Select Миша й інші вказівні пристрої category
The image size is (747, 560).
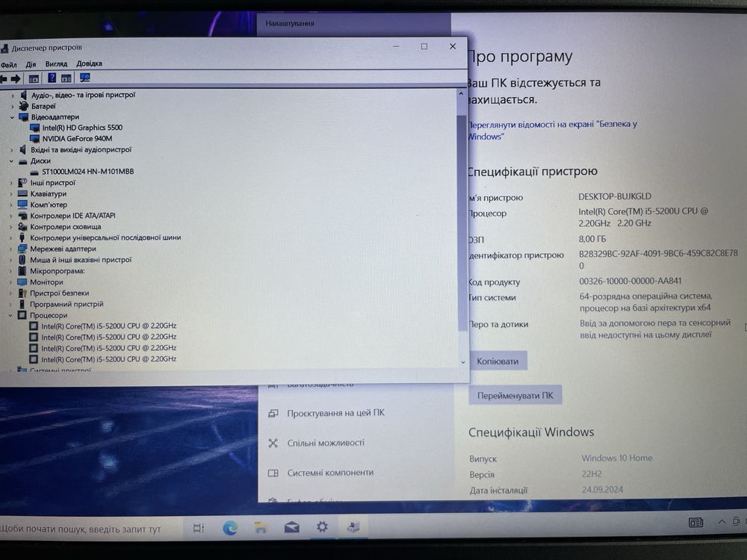pyautogui.click(x=81, y=260)
